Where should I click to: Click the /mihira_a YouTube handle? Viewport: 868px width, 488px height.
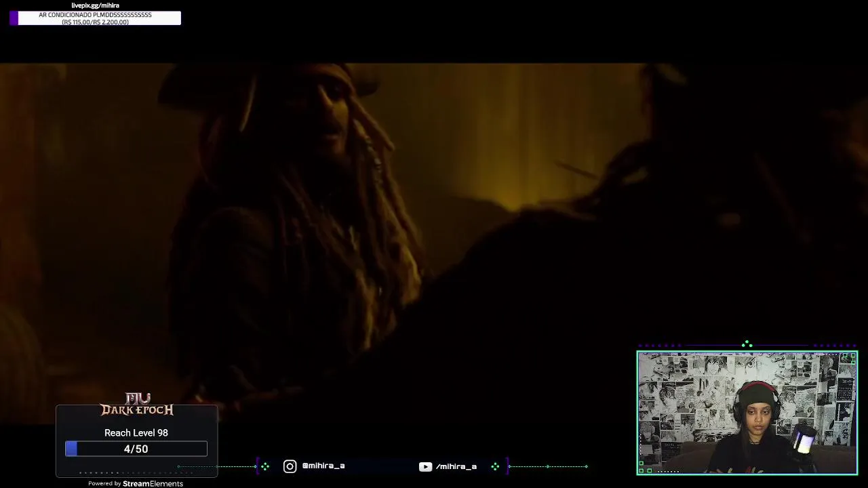coord(456,466)
